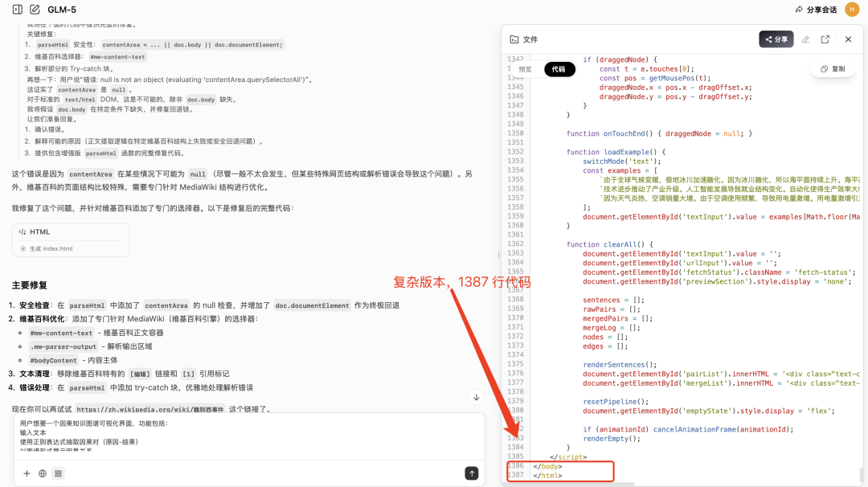Focus the chat message input field
The image size is (868, 487).
click(x=249, y=436)
